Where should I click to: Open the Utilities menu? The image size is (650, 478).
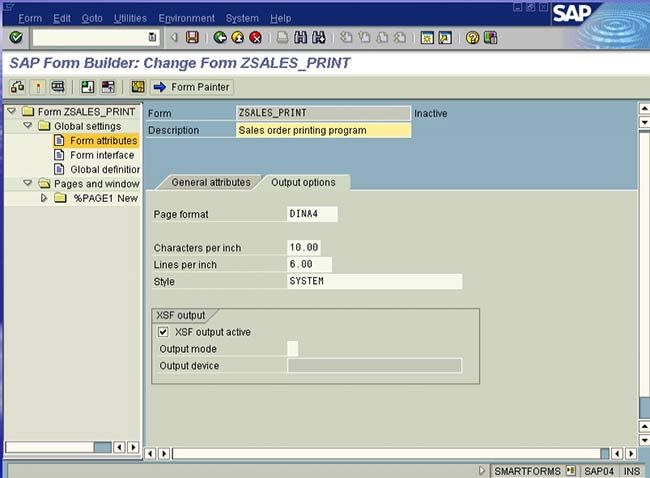pyautogui.click(x=130, y=18)
